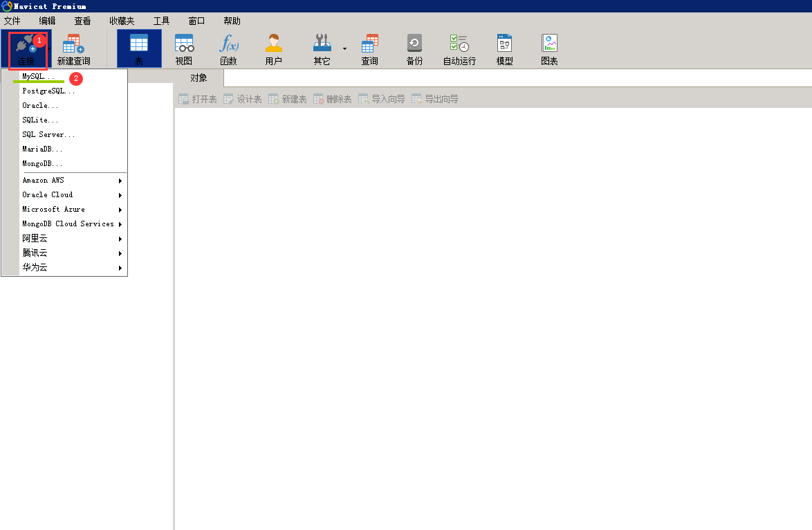Expand MongoDB Cloud Services submenu
The width and height of the screenshot is (812, 530).
(65, 223)
